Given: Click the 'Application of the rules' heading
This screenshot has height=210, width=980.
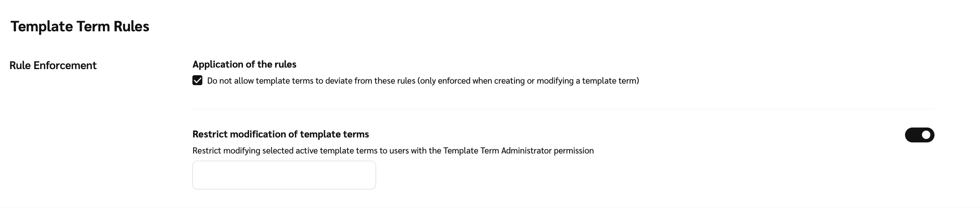Looking at the screenshot, I should 244,64.
